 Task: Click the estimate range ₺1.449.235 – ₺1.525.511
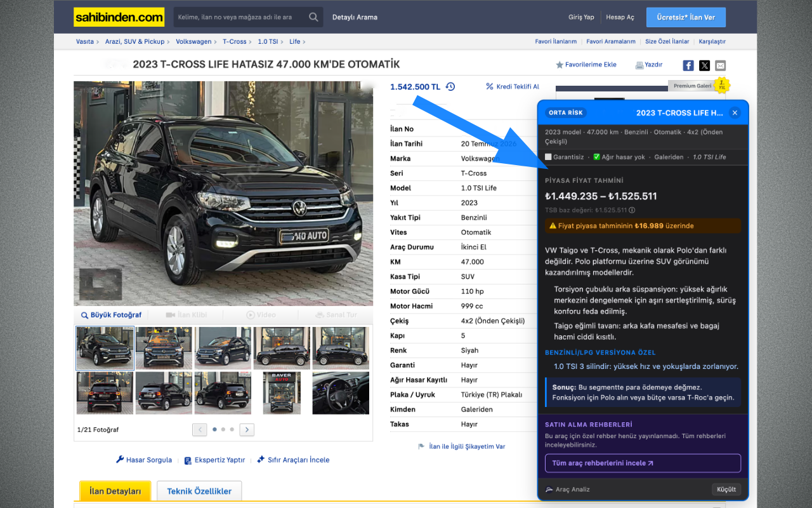pos(601,196)
